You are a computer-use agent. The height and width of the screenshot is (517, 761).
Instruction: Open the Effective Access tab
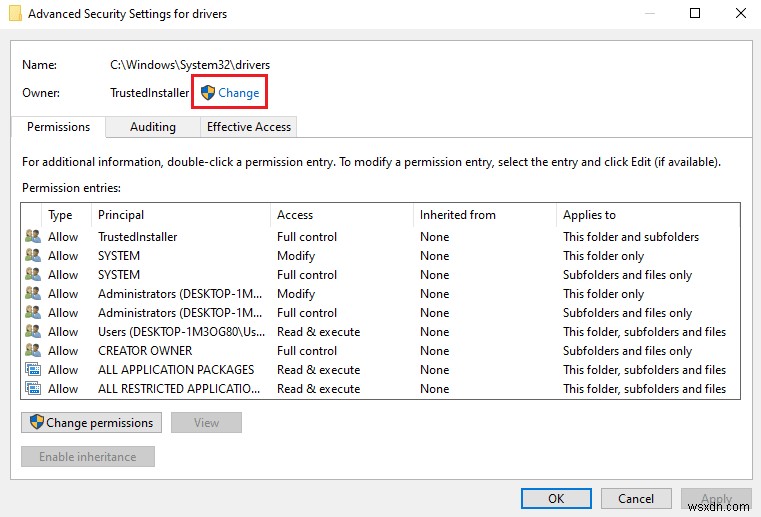(x=248, y=127)
